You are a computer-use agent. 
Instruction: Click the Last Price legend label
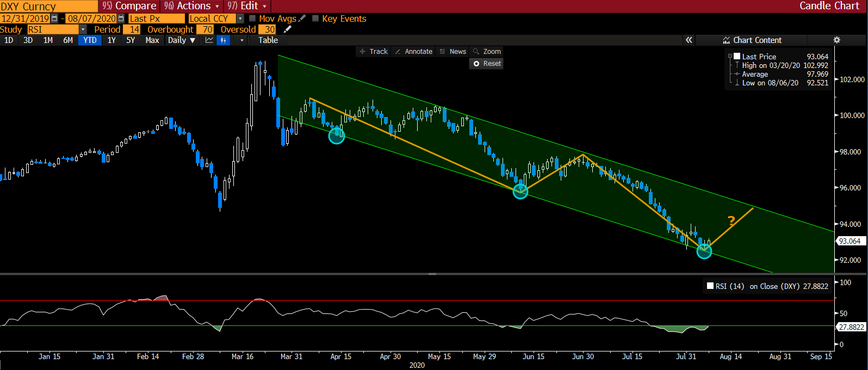click(759, 57)
